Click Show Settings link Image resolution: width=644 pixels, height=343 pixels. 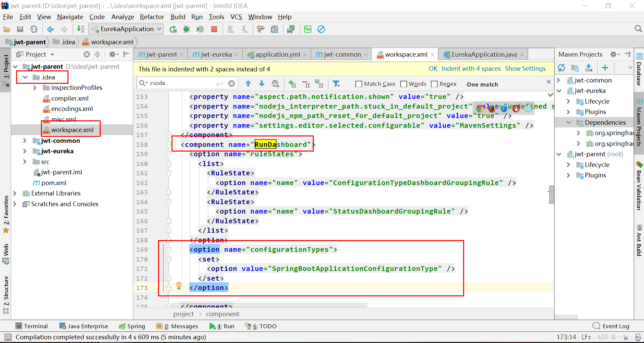tap(525, 69)
